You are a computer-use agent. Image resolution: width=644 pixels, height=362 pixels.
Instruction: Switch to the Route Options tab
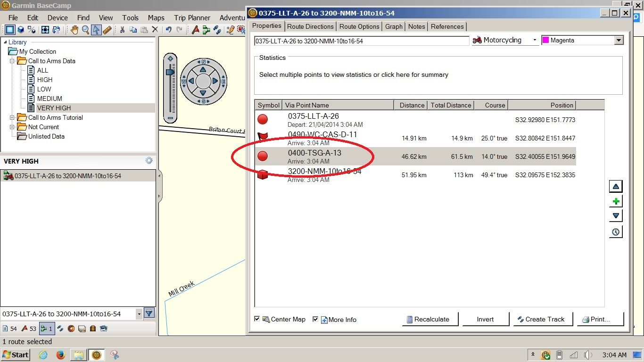359,26
